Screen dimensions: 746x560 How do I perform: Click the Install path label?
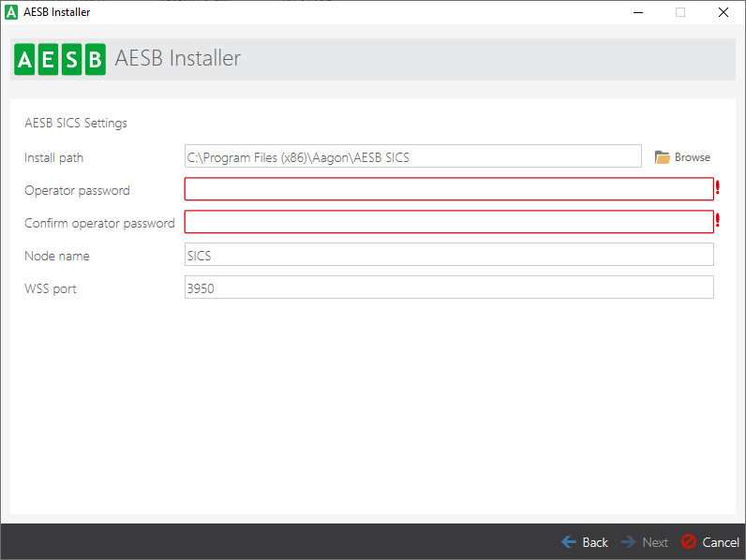53,158
